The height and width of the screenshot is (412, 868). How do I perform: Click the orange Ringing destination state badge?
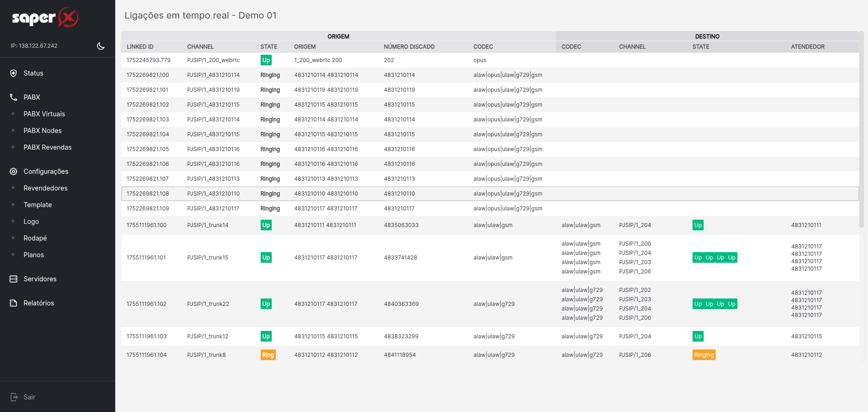(x=704, y=355)
